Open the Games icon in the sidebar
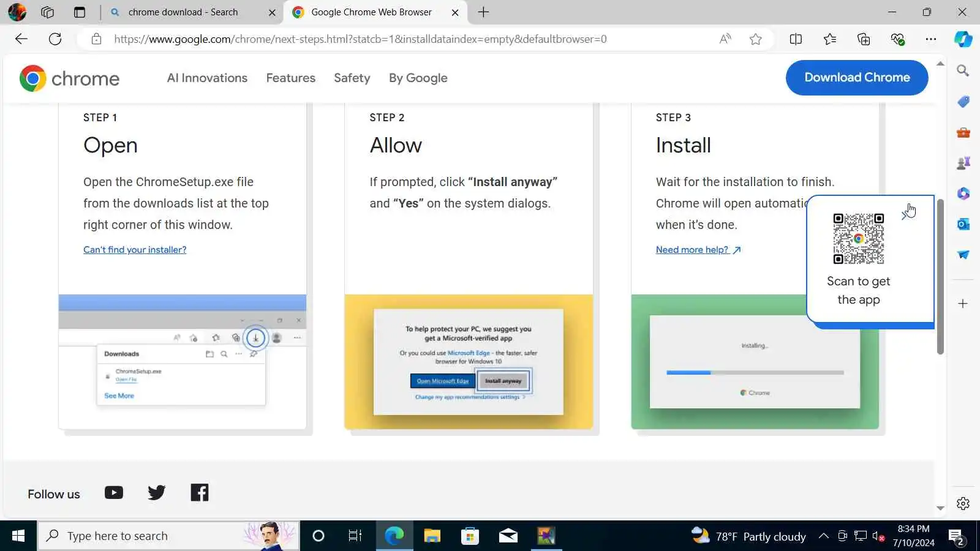This screenshot has height=551, width=980. coord(963,163)
